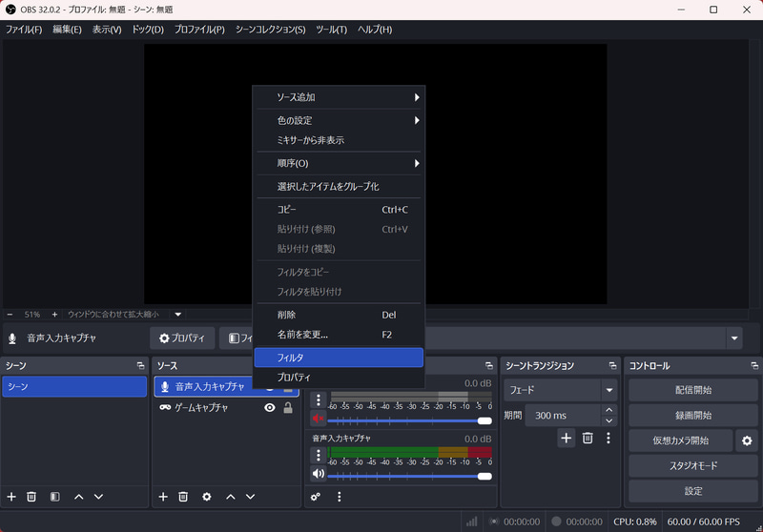Expand 順序(O) submenu

339,163
